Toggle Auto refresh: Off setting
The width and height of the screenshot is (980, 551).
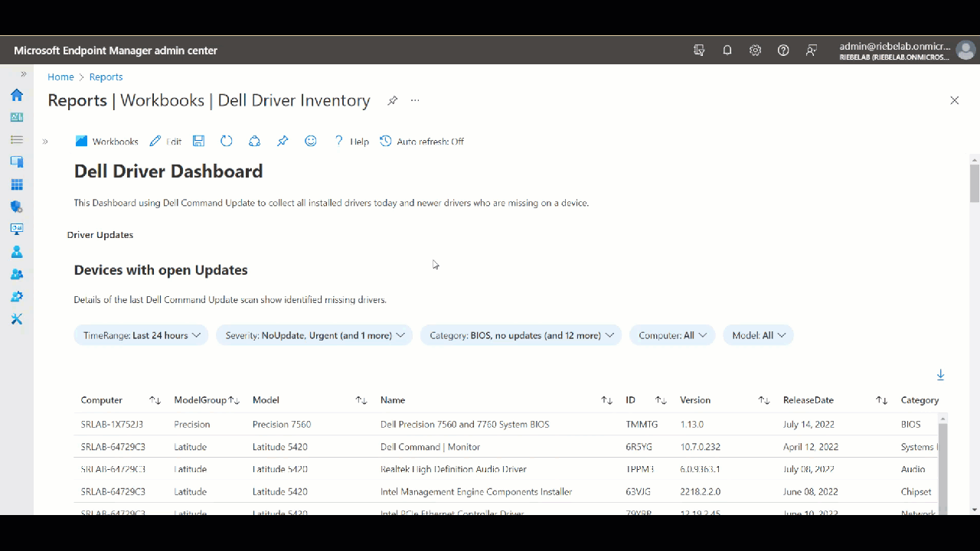click(x=422, y=142)
